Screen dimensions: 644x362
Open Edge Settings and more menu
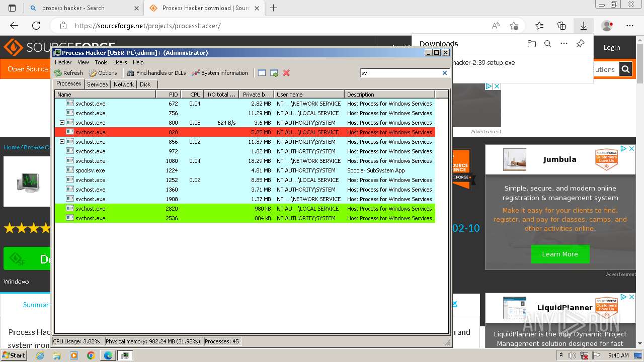pos(630,26)
